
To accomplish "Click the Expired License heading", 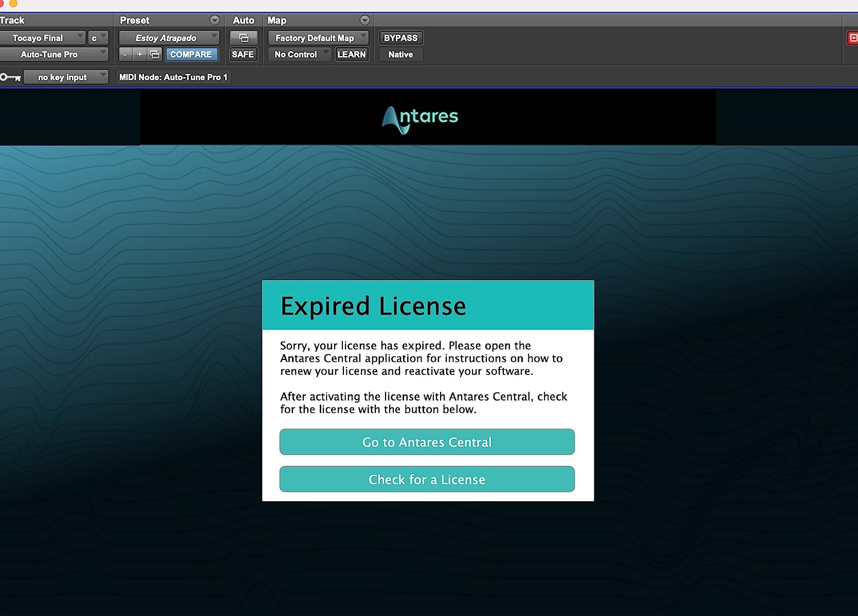I will (x=374, y=306).
